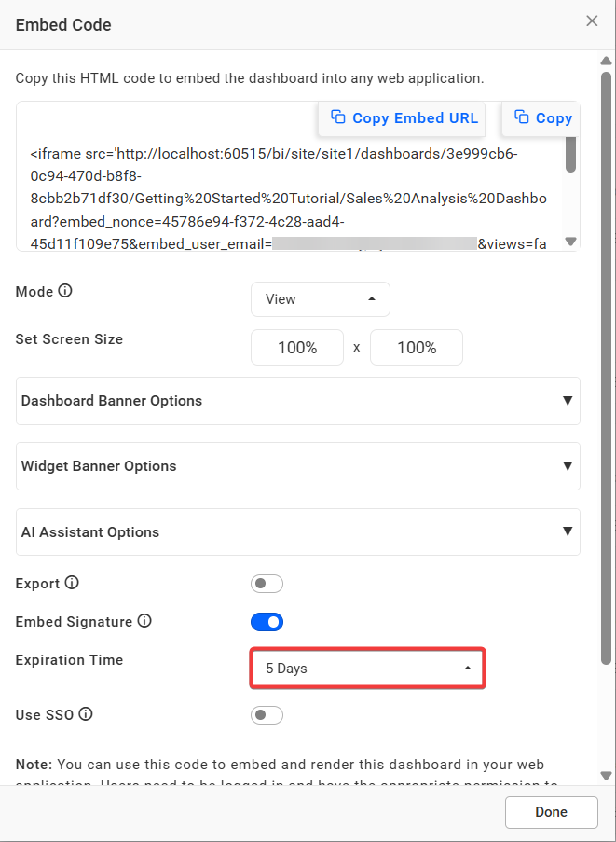Disable the Embed Signature toggle
This screenshot has width=616, height=842.
tap(267, 621)
